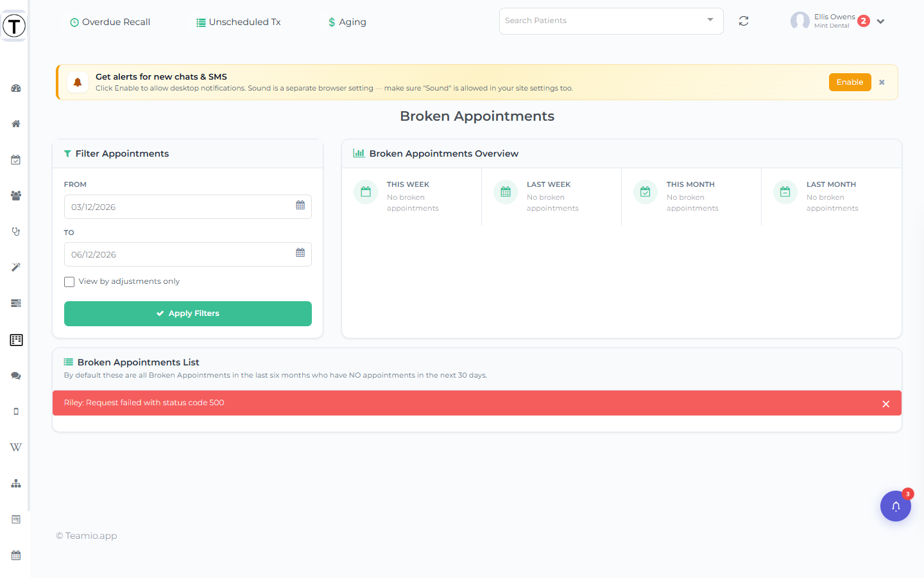Screen dimensions: 924x578
Task: Open the dashboard gauge icon in sidebar
Action: (x=16, y=88)
